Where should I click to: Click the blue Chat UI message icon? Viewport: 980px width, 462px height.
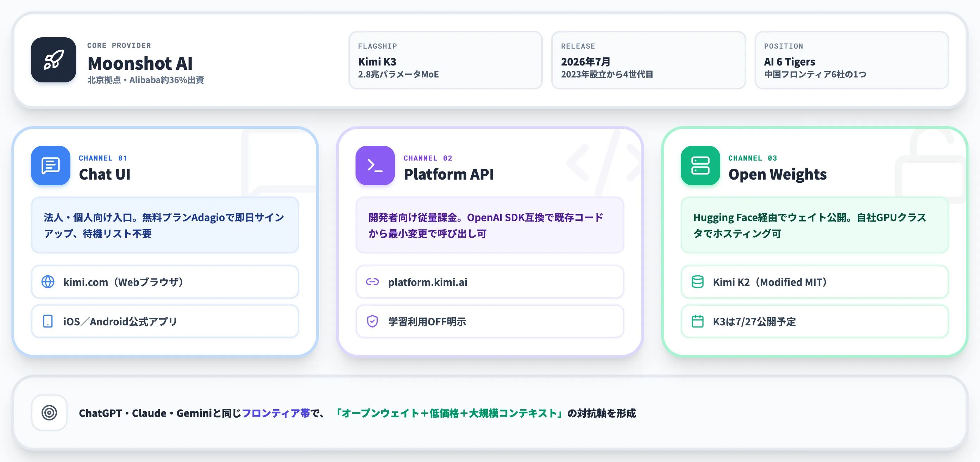(x=51, y=166)
